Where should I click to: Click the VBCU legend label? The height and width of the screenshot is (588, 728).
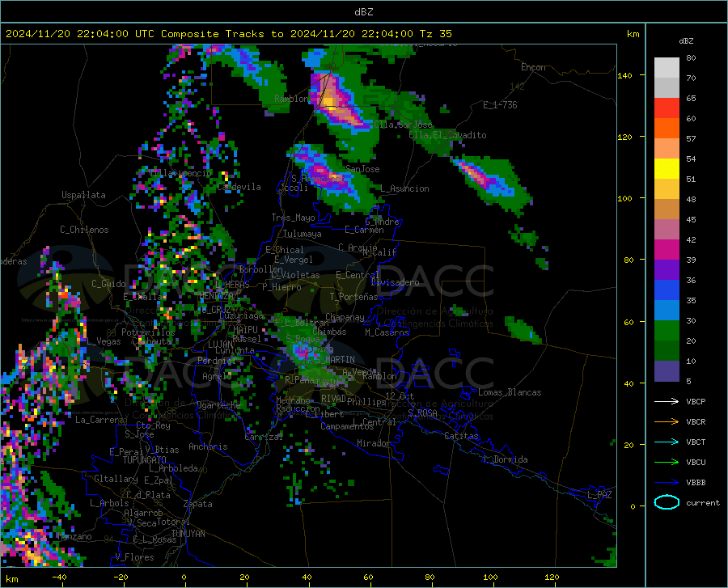click(696, 463)
